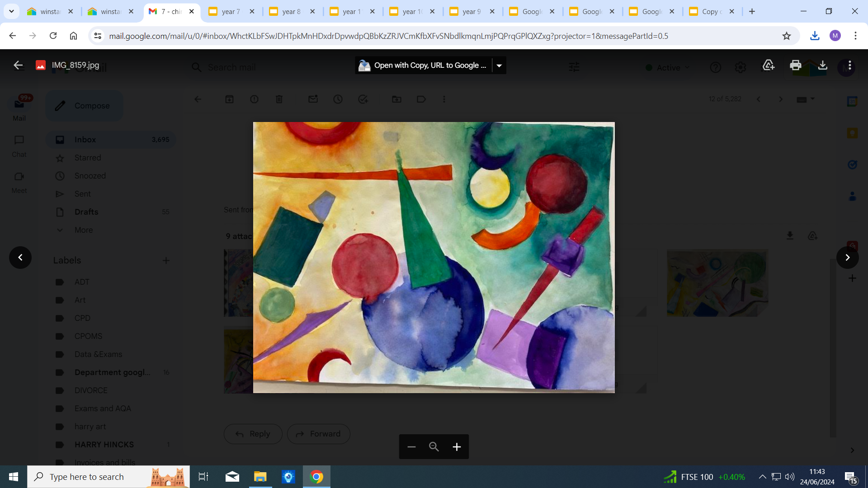The height and width of the screenshot is (488, 868).
Task: Show the next attachment image
Action: pos(848,258)
